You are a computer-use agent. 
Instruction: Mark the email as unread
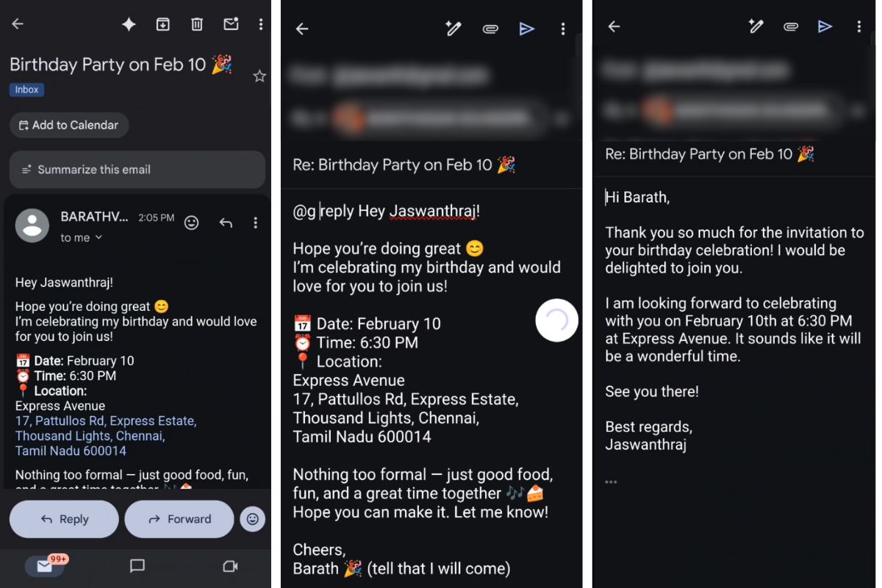[231, 24]
